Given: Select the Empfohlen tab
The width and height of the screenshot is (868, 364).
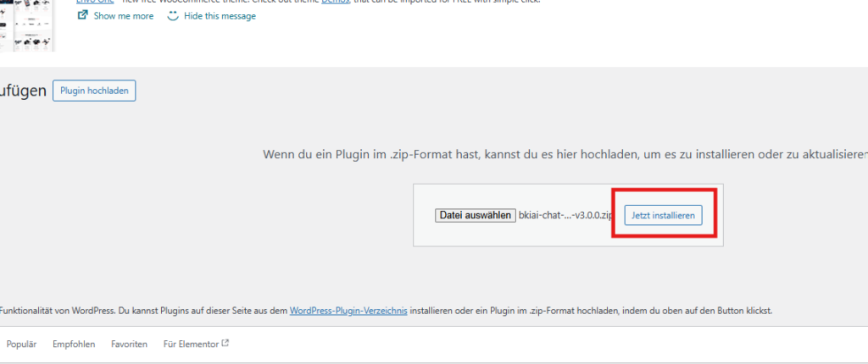Looking at the screenshot, I should click(x=74, y=345).
